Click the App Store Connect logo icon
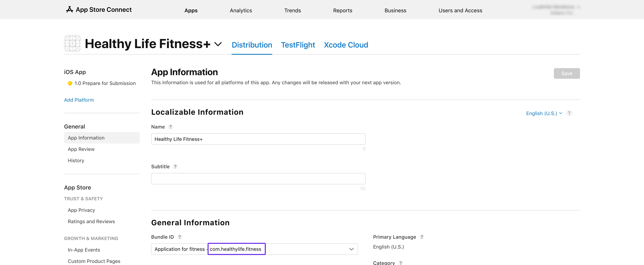644x265 pixels. click(69, 9)
